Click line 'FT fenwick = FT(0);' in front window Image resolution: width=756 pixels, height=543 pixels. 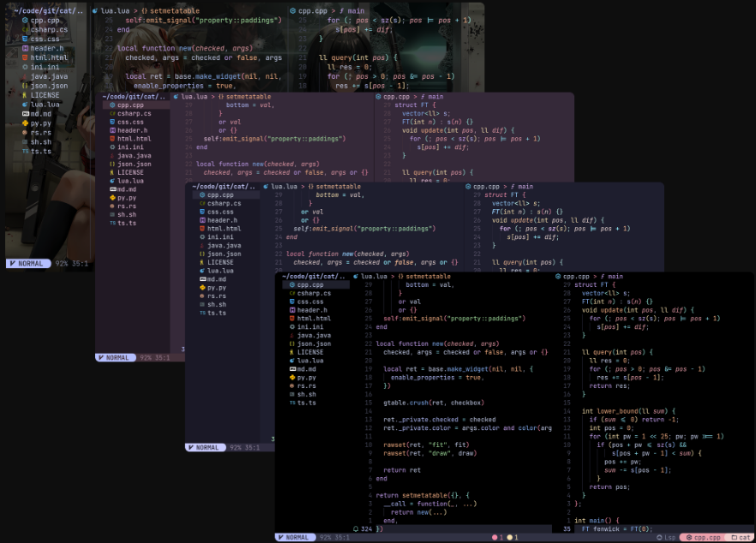(616, 529)
